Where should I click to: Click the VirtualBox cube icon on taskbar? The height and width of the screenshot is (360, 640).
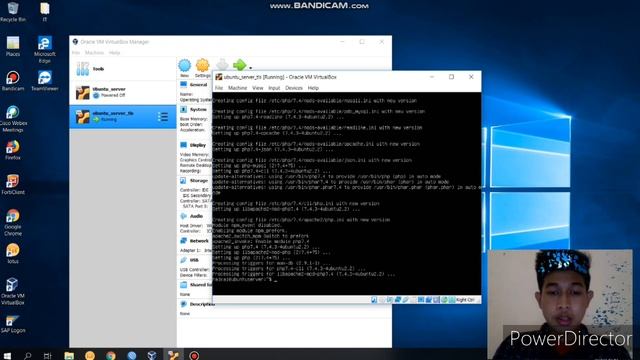(x=152, y=356)
